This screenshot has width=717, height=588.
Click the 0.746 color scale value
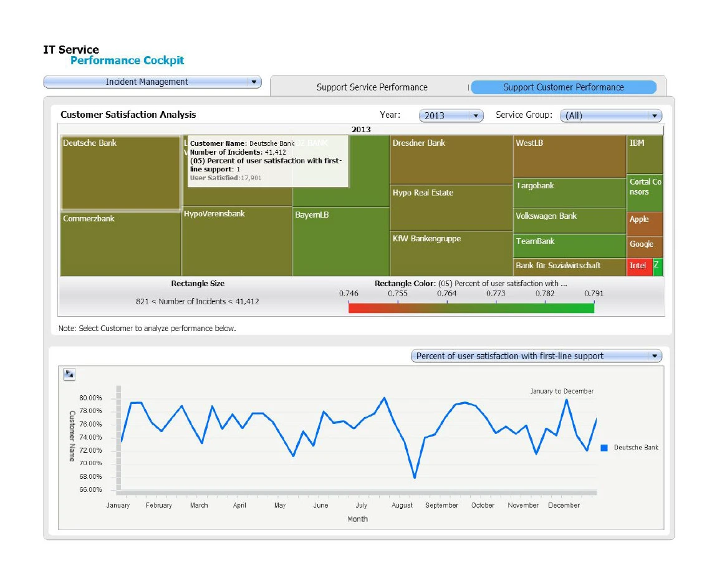[349, 294]
